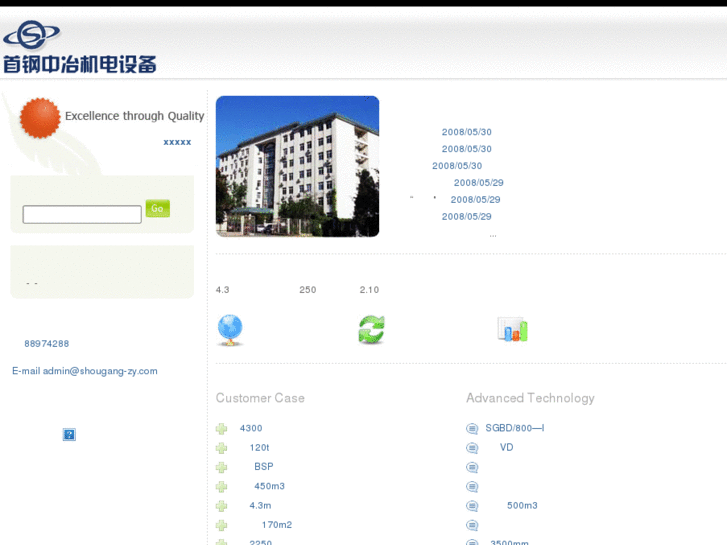Open the SGBD/800—I technology link
The width and height of the screenshot is (727, 545).
pyautogui.click(x=515, y=428)
